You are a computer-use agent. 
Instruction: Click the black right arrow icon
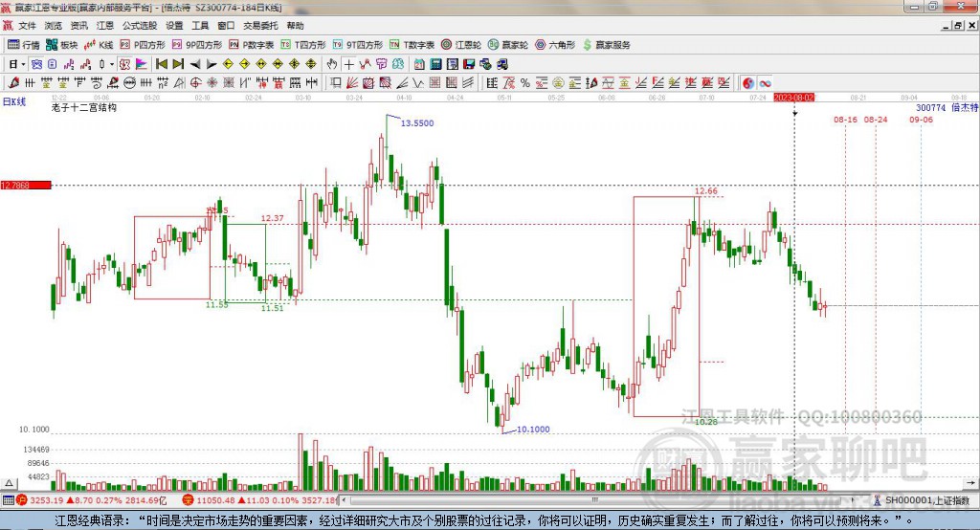[x=212, y=64]
